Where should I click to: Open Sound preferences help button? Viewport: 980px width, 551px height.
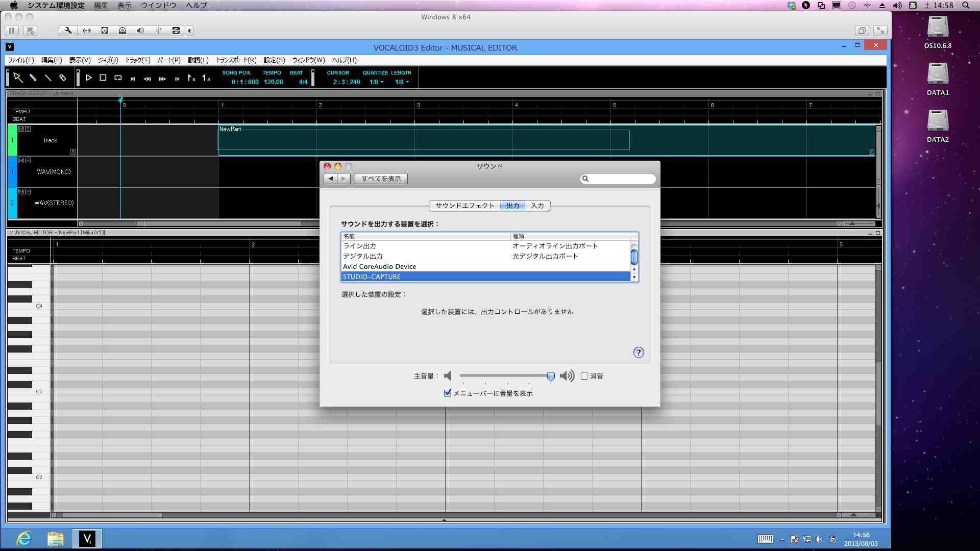[639, 353]
